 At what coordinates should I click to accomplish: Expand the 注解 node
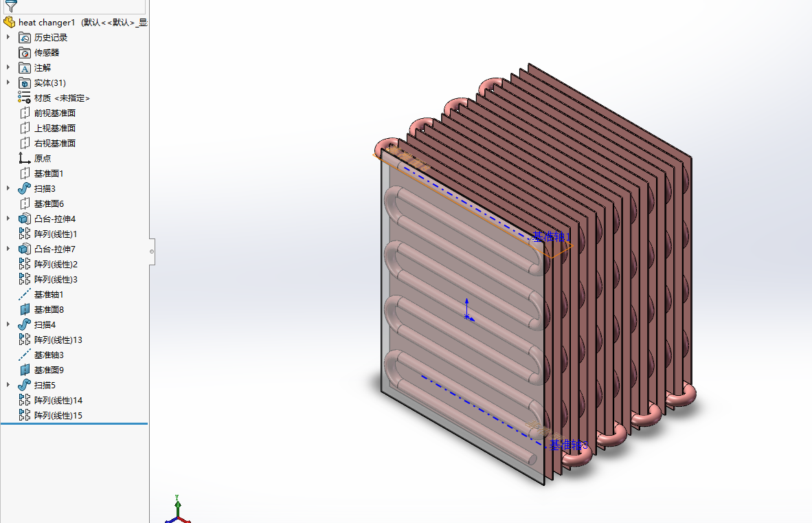point(8,67)
